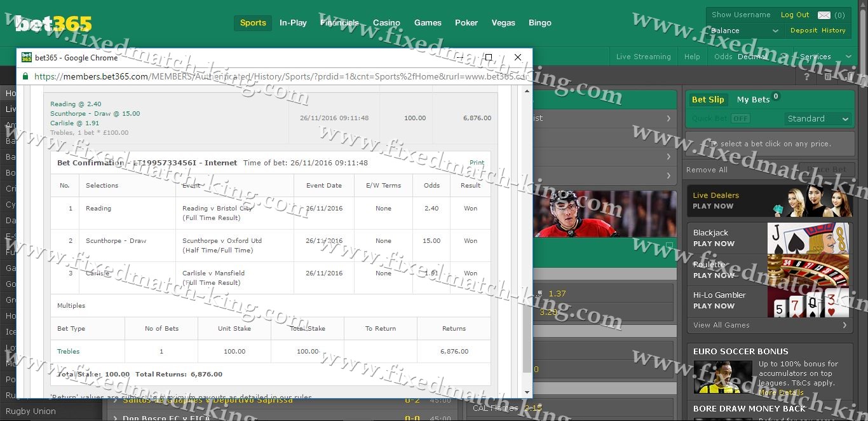The image size is (868, 421).
Task: Click popup scrollbar up arrow
Action: click(527, 92)
